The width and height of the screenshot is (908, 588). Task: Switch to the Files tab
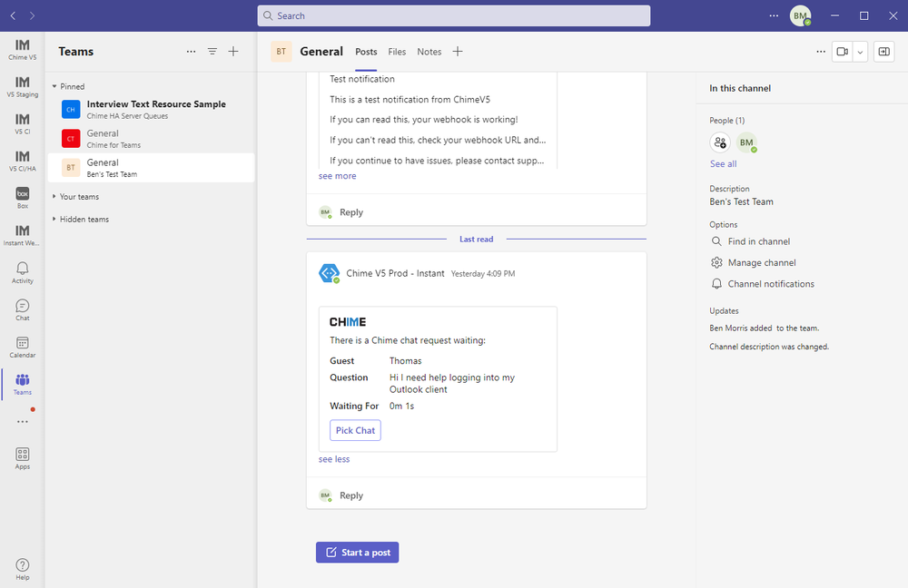click(x=397, y=52)
